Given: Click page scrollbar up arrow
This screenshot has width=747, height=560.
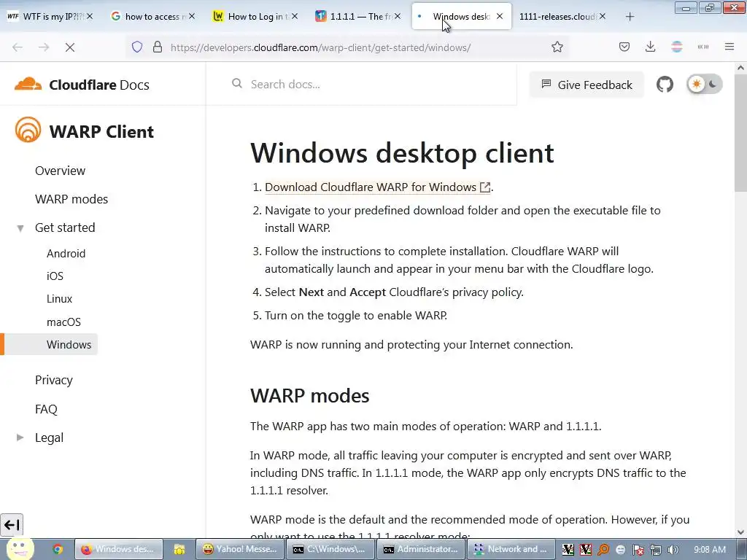Looking at the screenshot, I should point(741,68).
